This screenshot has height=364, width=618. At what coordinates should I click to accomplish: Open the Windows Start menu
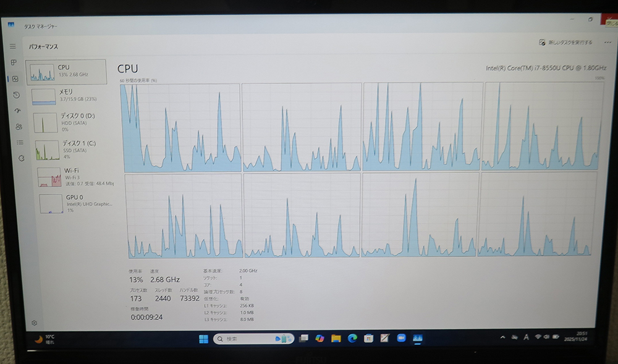203,339
